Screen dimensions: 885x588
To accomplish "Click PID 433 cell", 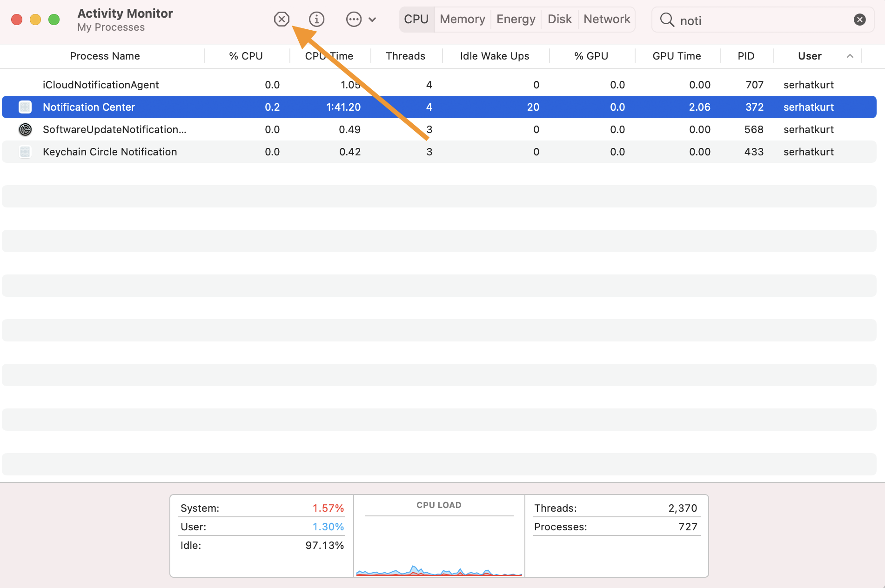I will point(754,152).
